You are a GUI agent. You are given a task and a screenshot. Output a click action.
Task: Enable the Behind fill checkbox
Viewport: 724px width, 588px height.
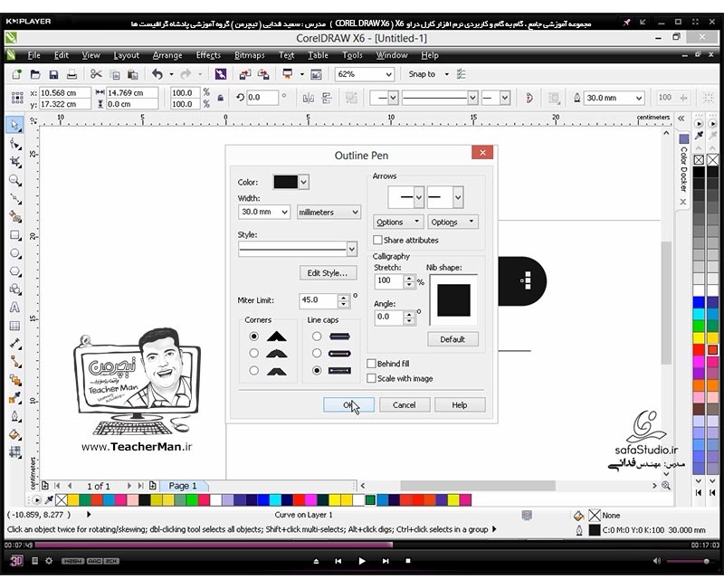tap(371, 364)
